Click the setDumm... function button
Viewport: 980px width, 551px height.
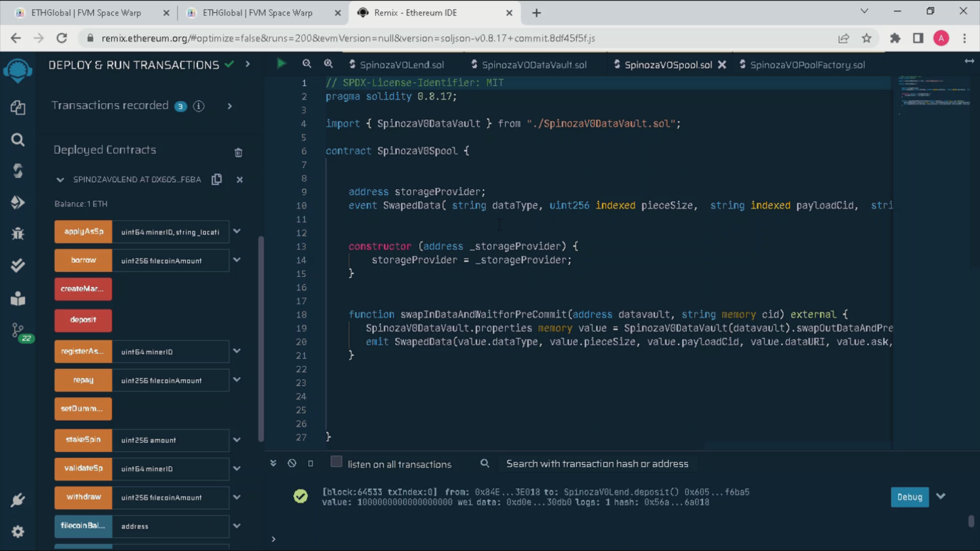pos(83,409)
